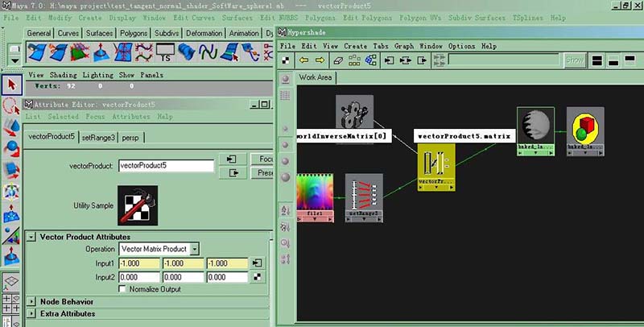Click Input1 connection arrow icon
The height and width of the screenshot is (327, 644).
(257, 263)
